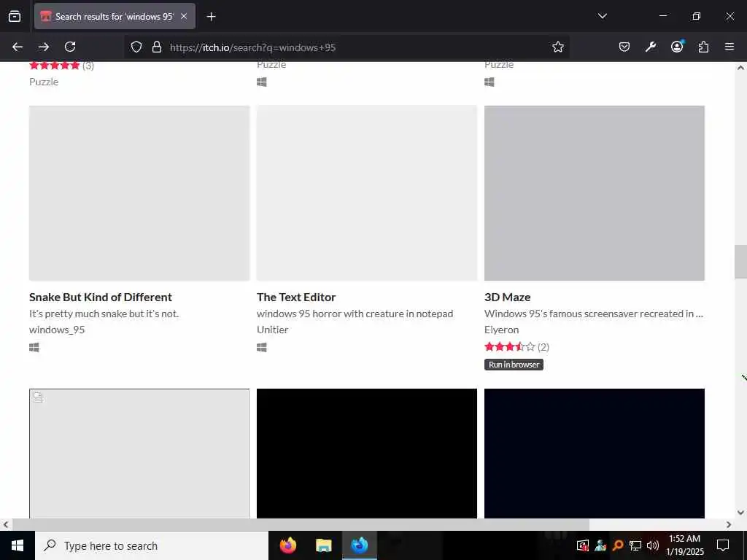Go back to the previous page
Image resolution: width=747 pixels, height=560 pixels.
18,47
